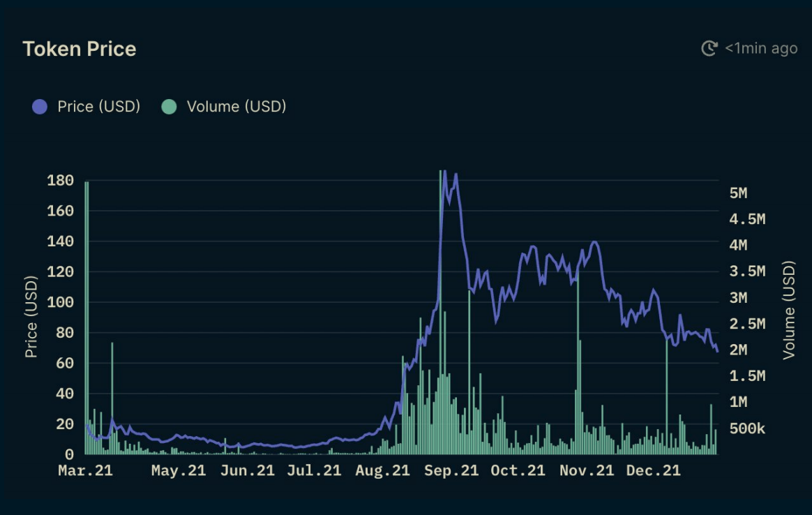Click the refresh clock icon
Viewport: 812px width, 515px height.
pos(709,48)
